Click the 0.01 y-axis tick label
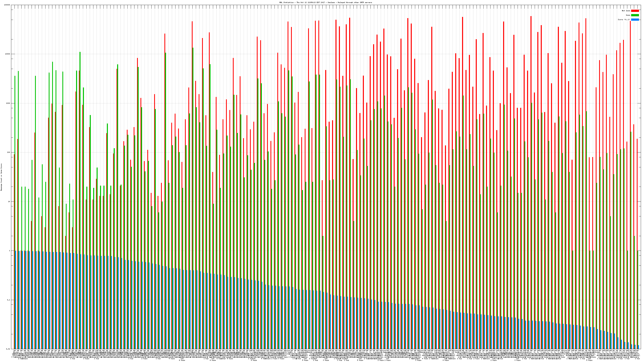 point(8,349)
